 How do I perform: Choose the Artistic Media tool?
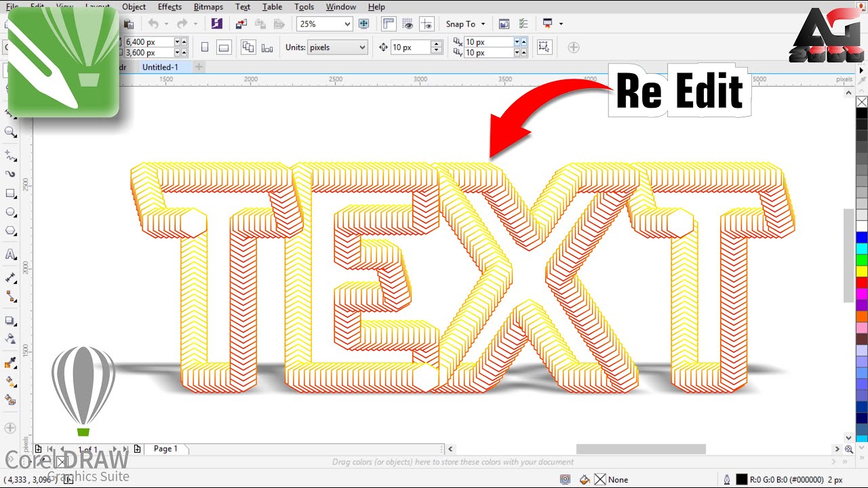[11, 174]
